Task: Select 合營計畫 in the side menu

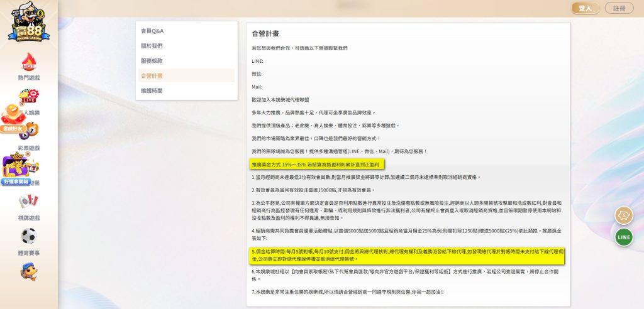Action: click(186, 75)
